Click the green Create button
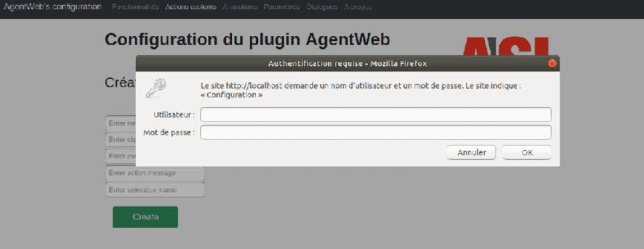The height and width of the screenshot is (249, 644). pos(145,217)
